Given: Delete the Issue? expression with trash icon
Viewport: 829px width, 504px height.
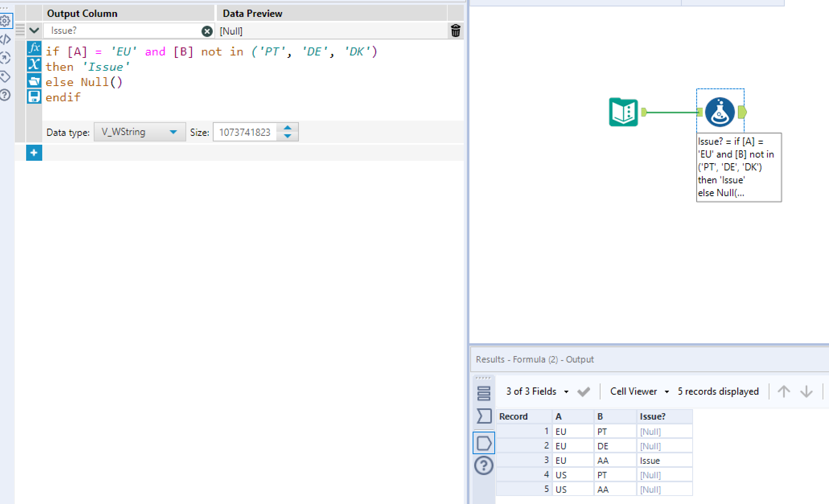Looking at the screenshot, I should pos(455,31).
